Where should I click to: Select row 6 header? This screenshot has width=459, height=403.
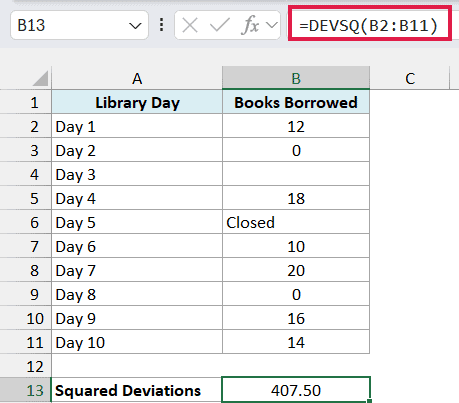pos(26,222)
